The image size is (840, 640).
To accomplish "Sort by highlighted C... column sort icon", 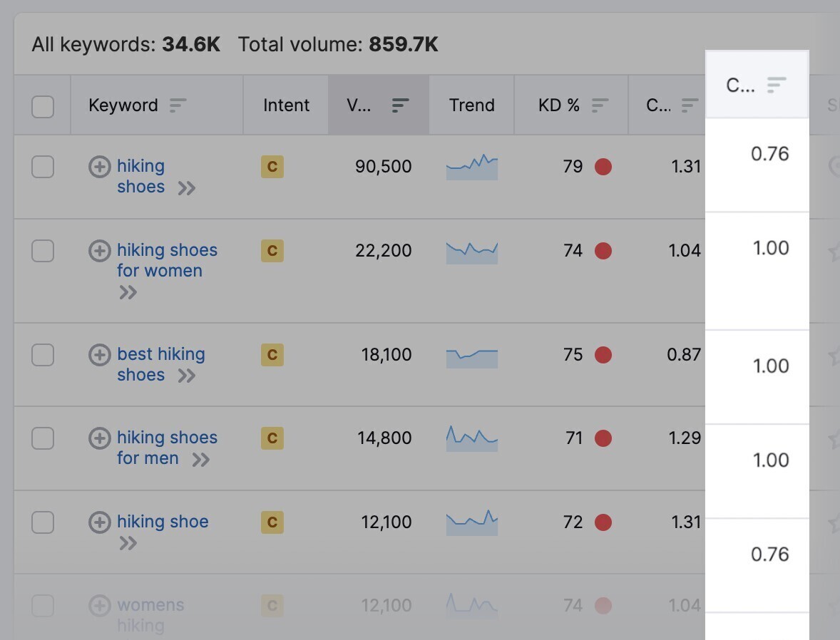I will click(777, 85).
